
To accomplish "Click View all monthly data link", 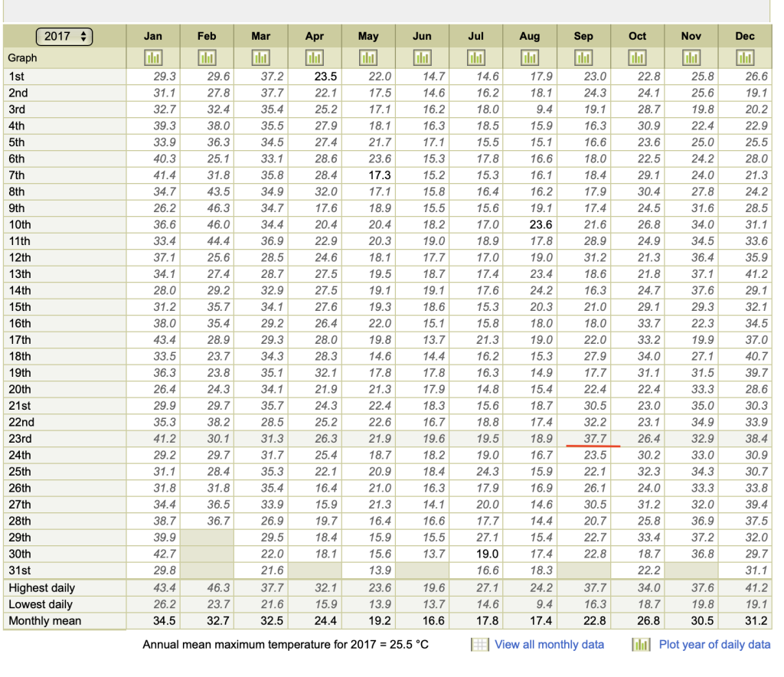I will click(549, 644).
